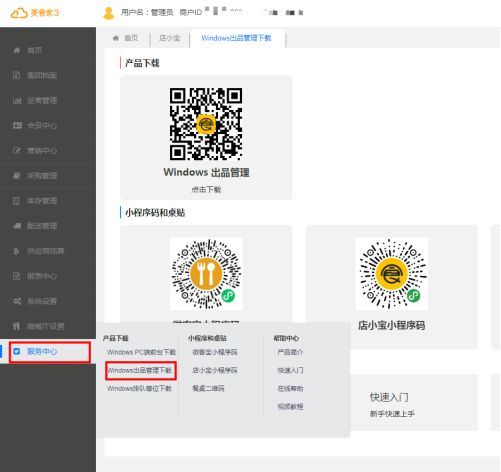This screenshot has height=472, width=501.
Task: Choose Windows出品管理下载 in flyout menu
Action: click(140, 370)
